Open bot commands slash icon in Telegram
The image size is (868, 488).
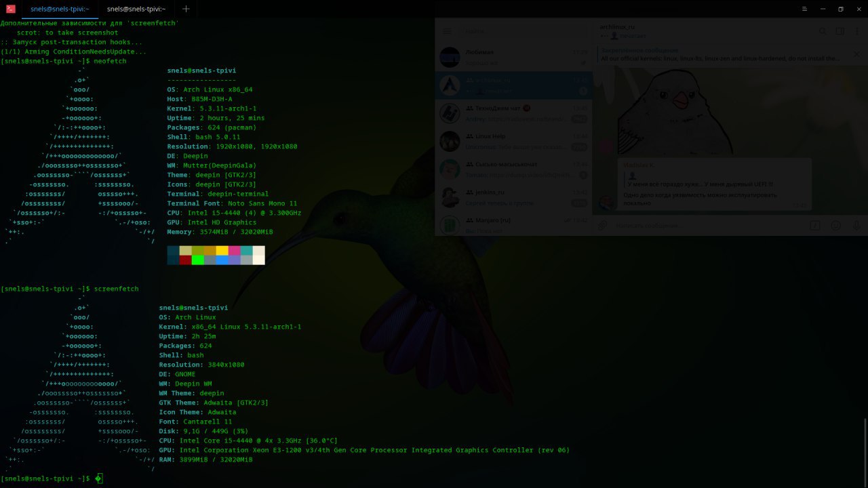click(x=815, y=226)
